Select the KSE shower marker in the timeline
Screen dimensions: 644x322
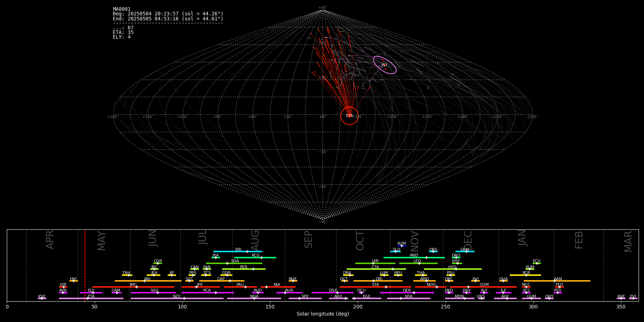tap(42, 298)
